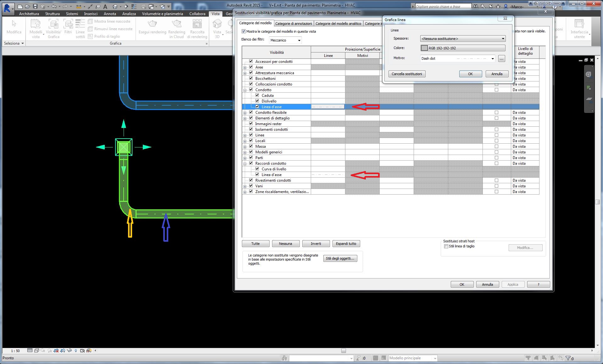Toggle halftone checkbox for Condotto flessibile row
603x364 pixels.
(496, 113)
